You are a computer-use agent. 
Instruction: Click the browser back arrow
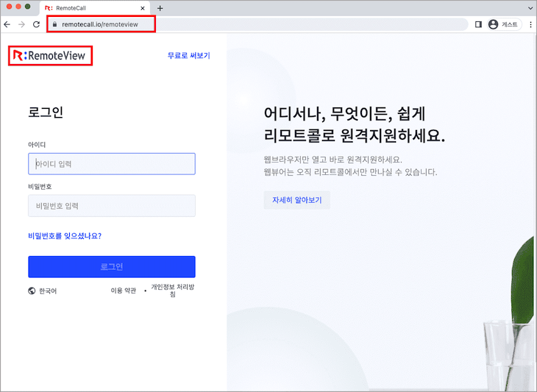pos(7,24)
